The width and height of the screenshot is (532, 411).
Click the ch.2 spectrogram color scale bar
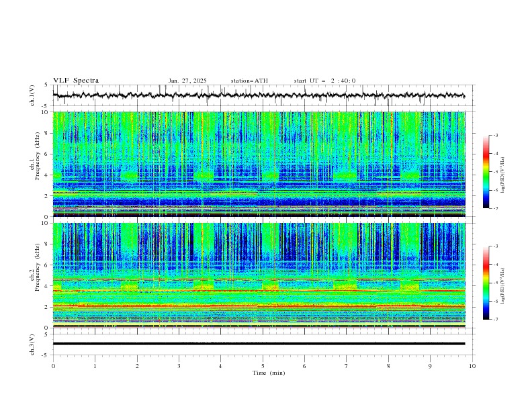click(486, 283)
